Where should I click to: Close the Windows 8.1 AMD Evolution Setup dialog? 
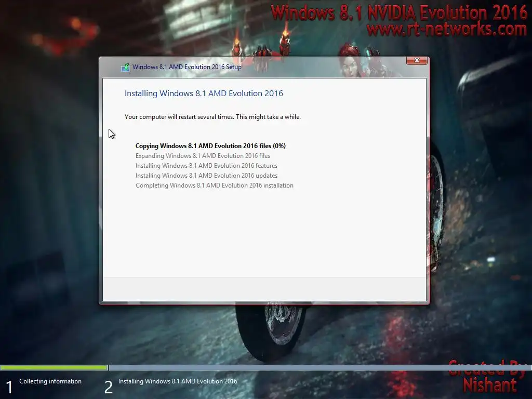pos(417,60)
